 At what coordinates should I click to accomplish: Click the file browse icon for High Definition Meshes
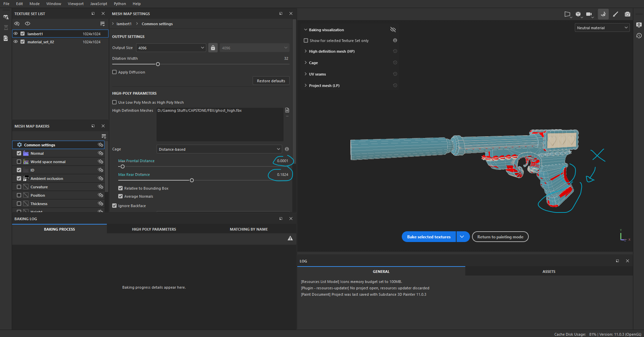click(x=287, y=110)
